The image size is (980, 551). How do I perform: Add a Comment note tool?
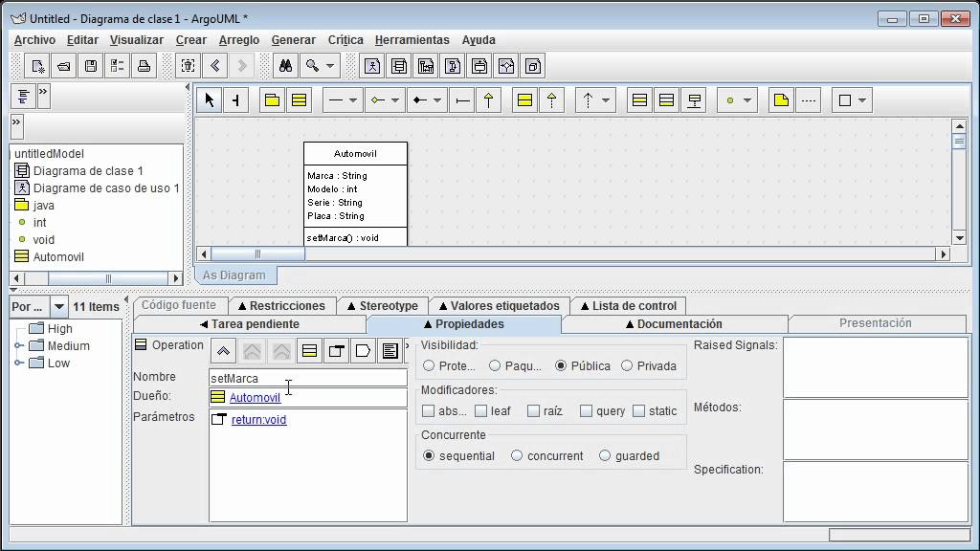781,99
